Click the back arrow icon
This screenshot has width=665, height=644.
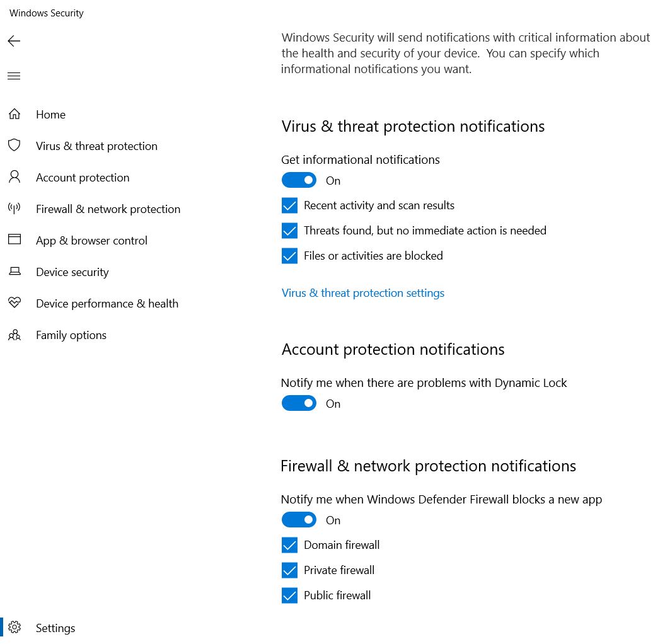click(14, 42)
